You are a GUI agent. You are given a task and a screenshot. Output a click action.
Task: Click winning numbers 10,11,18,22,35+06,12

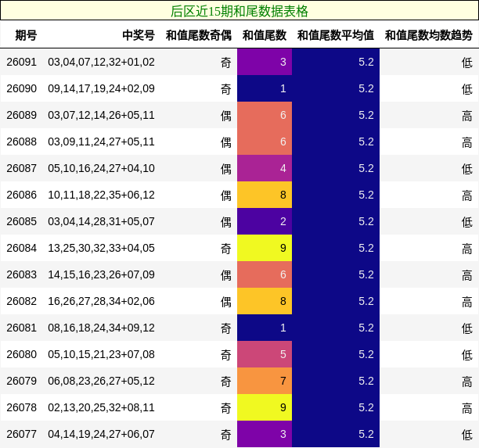(101, 195)
